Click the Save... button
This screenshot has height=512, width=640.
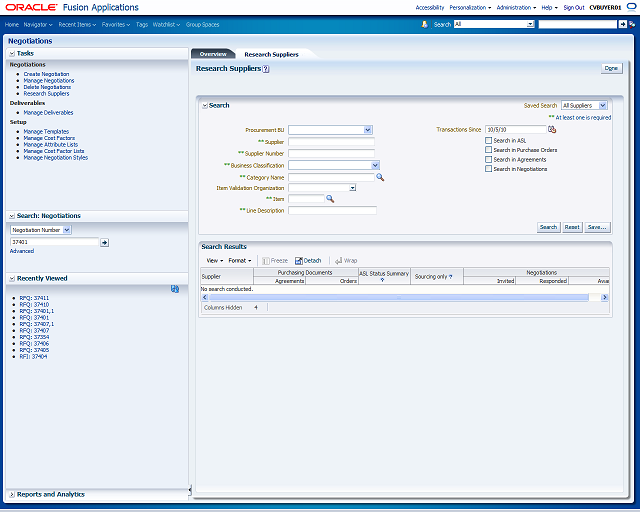point(597,227)
